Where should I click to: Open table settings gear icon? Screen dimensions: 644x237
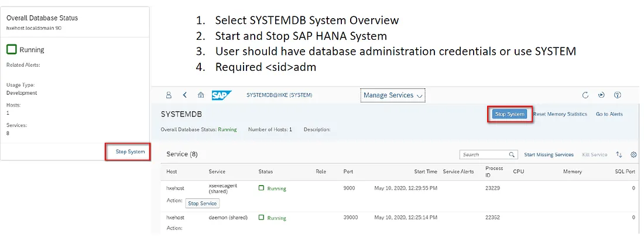pos(633,154)
